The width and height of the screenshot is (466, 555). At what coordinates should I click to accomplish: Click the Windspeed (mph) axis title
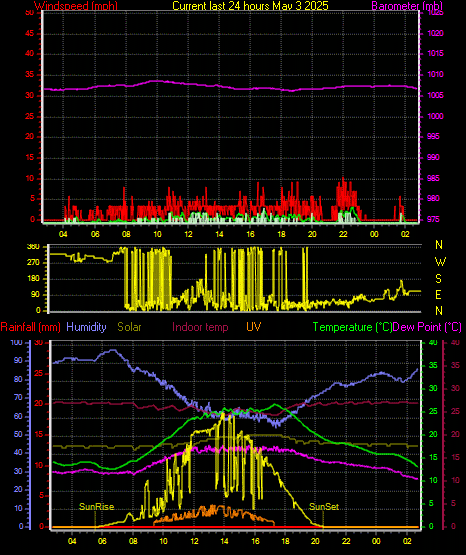coord(76,6)
